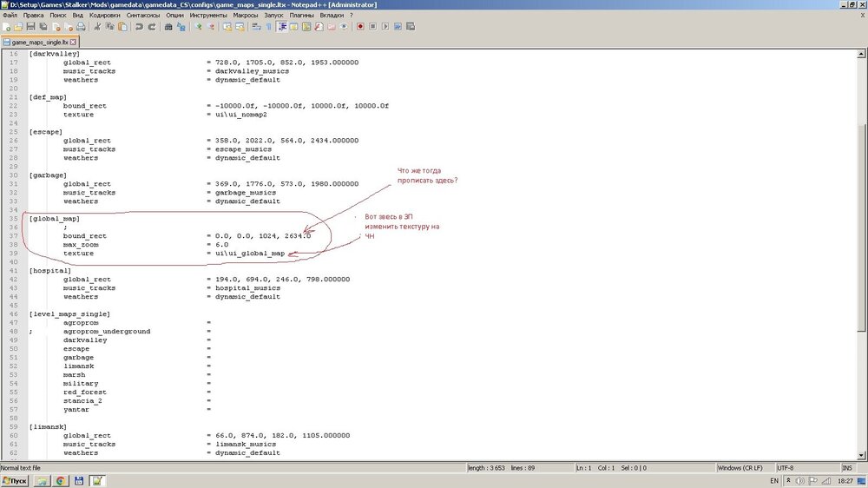Viewport: 868px width, 488px height.
Task: Open the Синтаксисы menu
Action: [143, 16]
